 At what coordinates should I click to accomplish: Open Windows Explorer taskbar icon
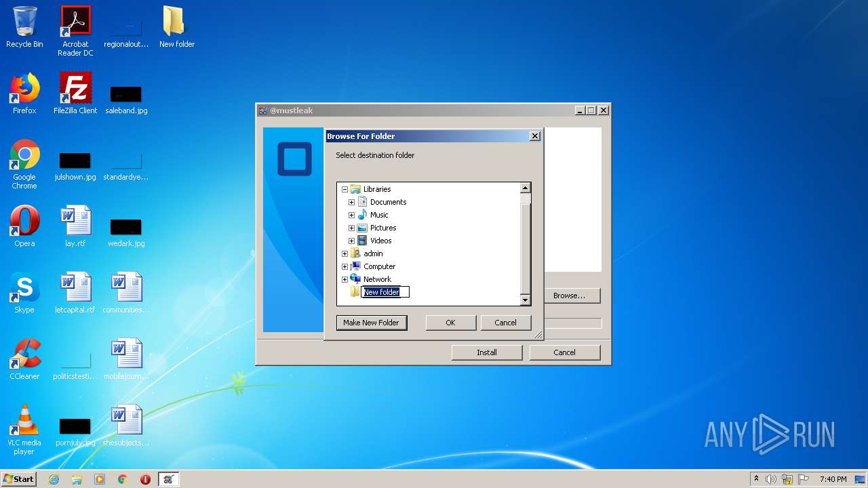pos(77,479)
